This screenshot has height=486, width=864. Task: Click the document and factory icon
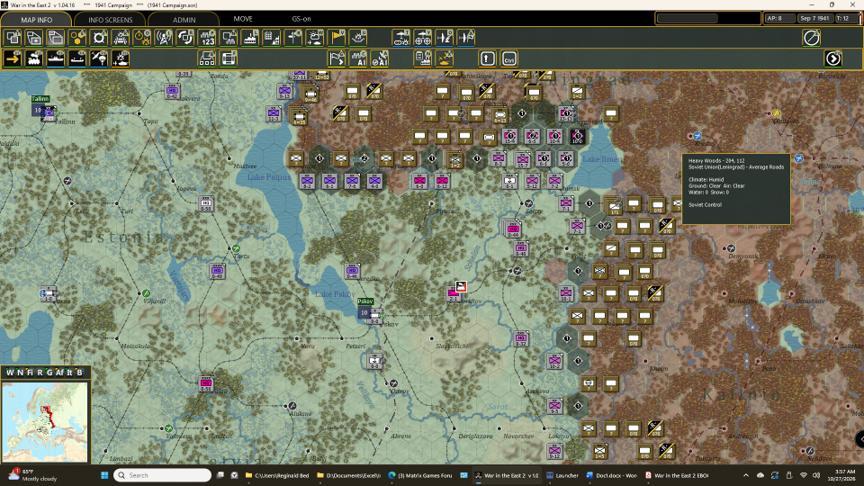[x=423, y=58]
